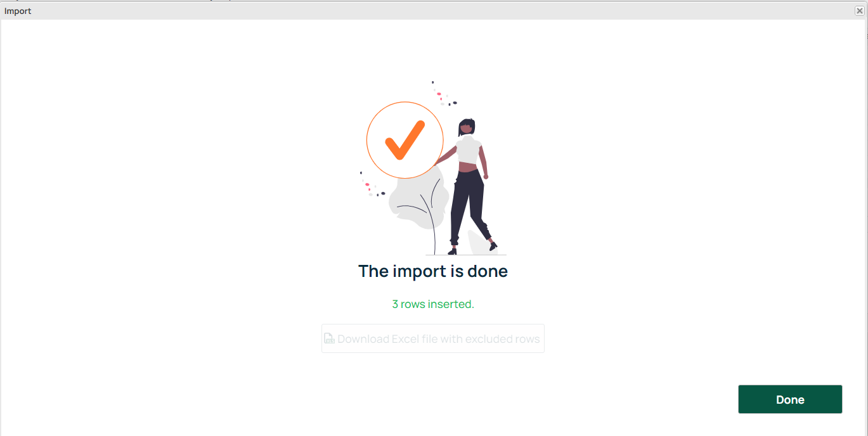The height and width of the screenshot is (436, 868).
Task: Click the "Import" title text
Action: click(18, 11)
